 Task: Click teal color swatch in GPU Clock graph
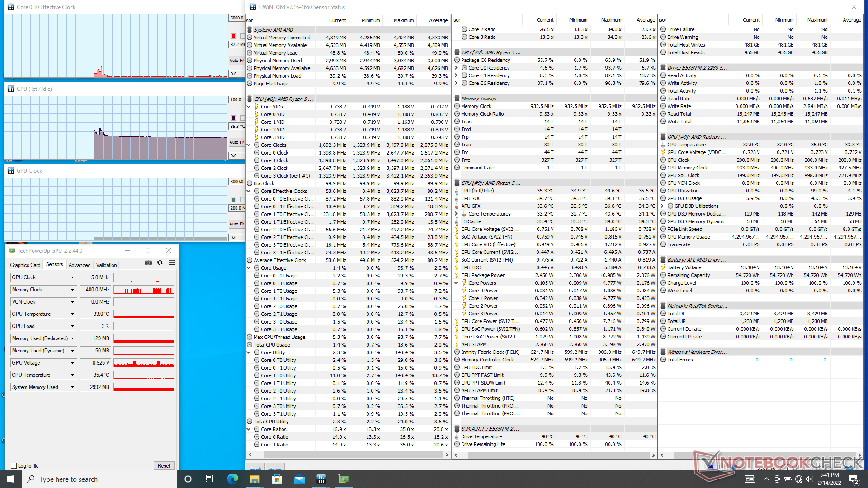click(x=234, y=200)
